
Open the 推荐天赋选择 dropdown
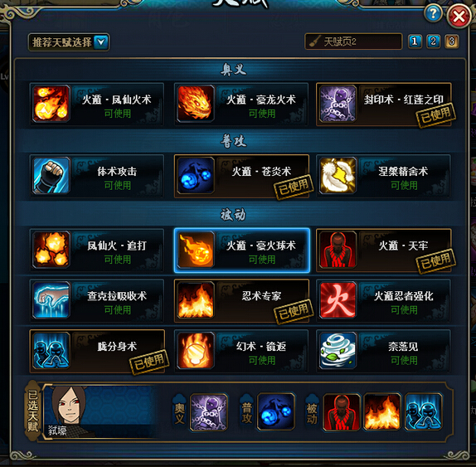[x=69, y=42]
